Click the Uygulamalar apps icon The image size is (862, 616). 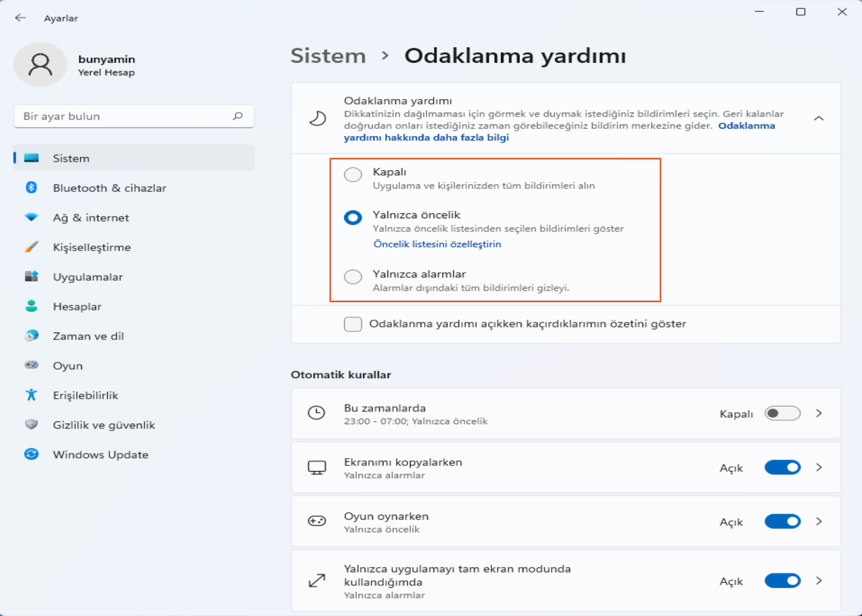point(31,276)
